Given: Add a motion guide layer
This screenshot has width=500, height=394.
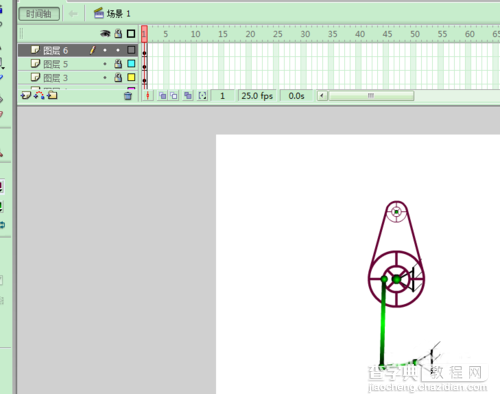Looking at the screenshot, I should [x=39, y=95].
